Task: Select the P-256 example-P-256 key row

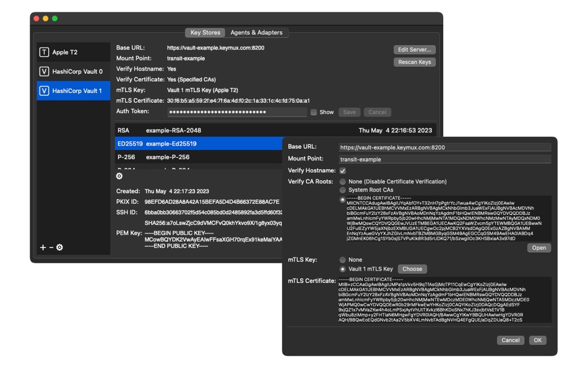Action: (x=199, y=157)
